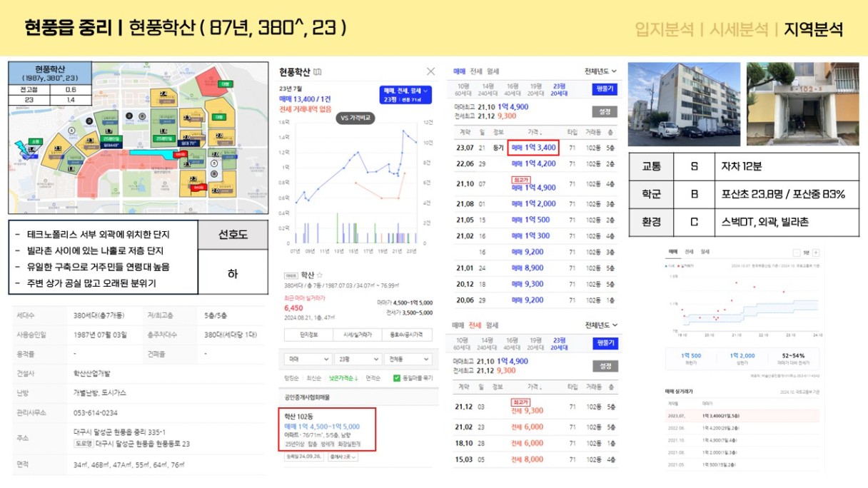Expand the 23평 size filter dropdown
Screen dimensions: 868x488
click(358, 359)
